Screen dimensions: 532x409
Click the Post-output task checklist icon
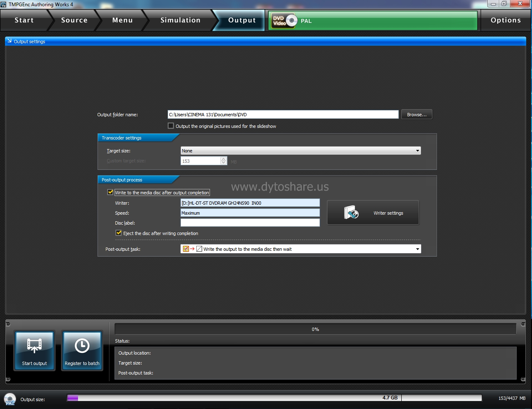pos(186,249)
